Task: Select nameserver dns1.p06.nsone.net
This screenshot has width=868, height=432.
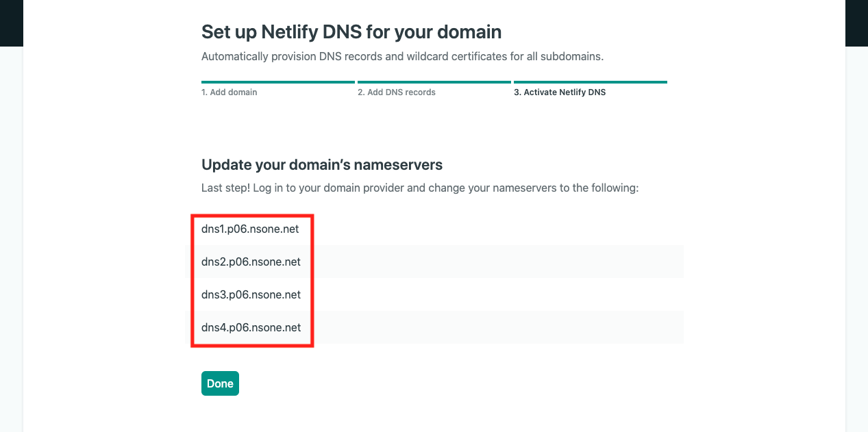Action: pyautogui.click(x=250, y=229)
